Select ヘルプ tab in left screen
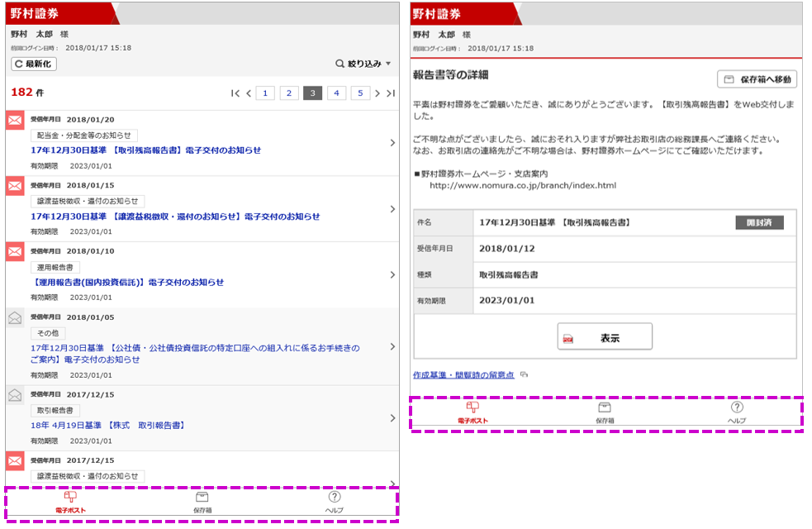The width and height of the screenshot is (812, 529). pos(334,502)
